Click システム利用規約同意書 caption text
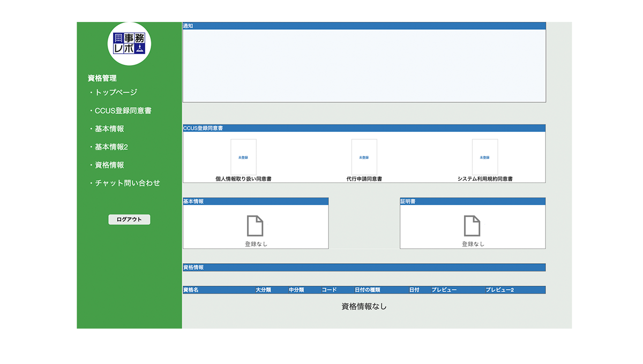Screen dimensions: 643x364 [485, 179]
